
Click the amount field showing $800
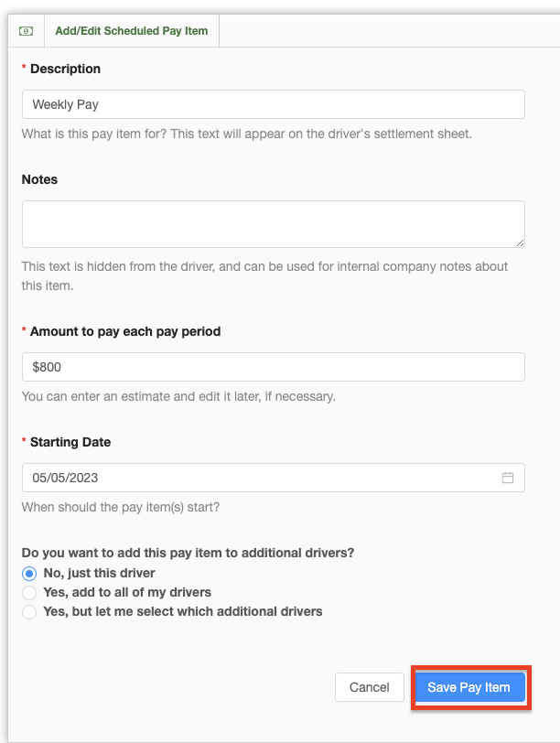pyautogui.click(x=273, y=367)
